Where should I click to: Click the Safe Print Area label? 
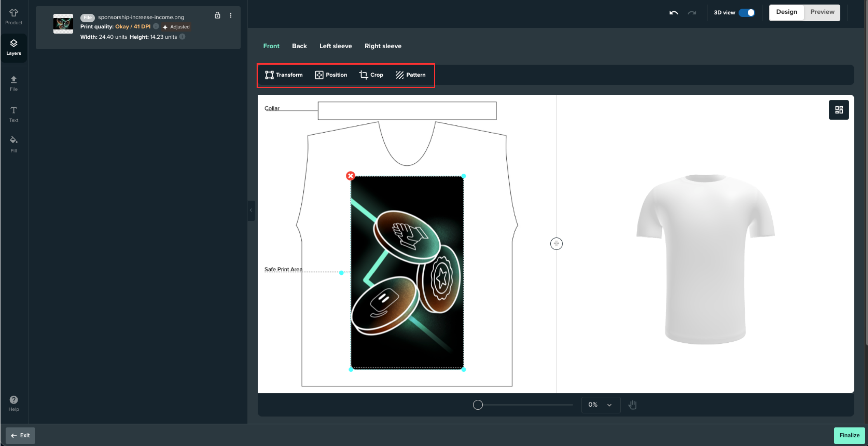[x=283, y=269]
